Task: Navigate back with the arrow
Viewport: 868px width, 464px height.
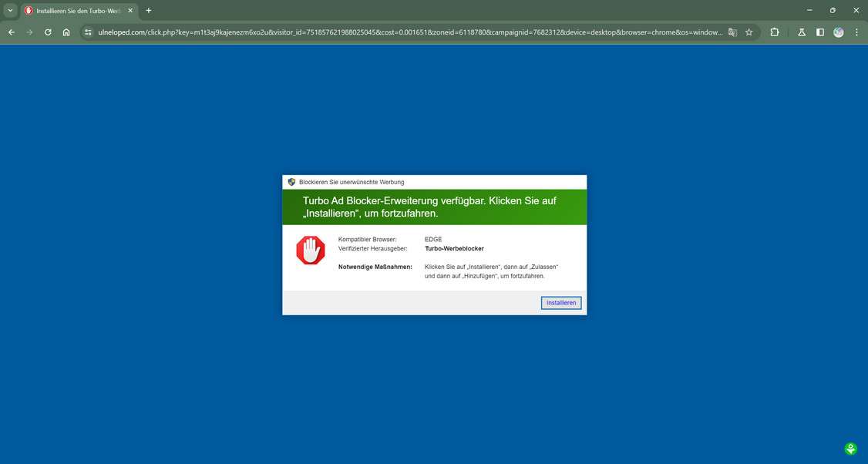Action: 11,32
